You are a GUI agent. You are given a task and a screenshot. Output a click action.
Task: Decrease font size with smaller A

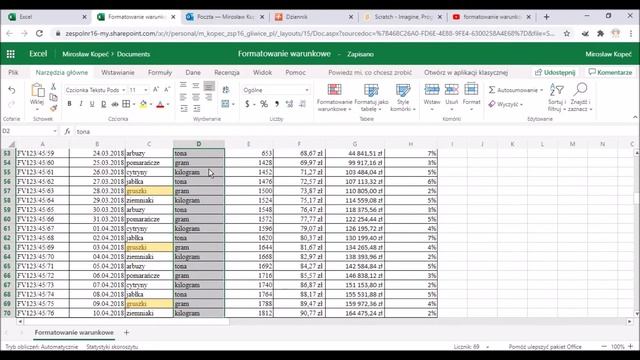click(167, 90)
